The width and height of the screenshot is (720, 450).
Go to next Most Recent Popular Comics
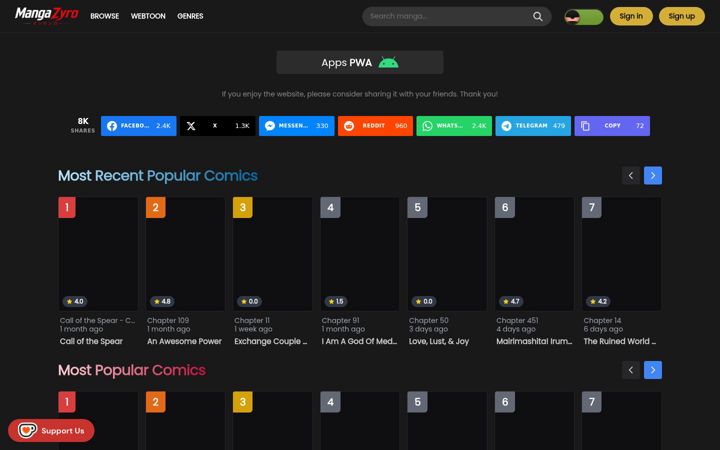pos(653,175)
